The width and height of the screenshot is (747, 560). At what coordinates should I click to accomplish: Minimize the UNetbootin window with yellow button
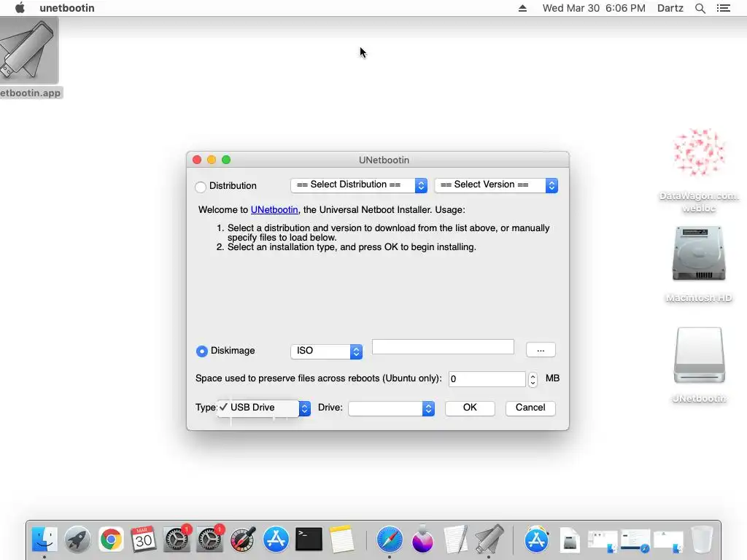pyautogui.click(x=212, y=160)
